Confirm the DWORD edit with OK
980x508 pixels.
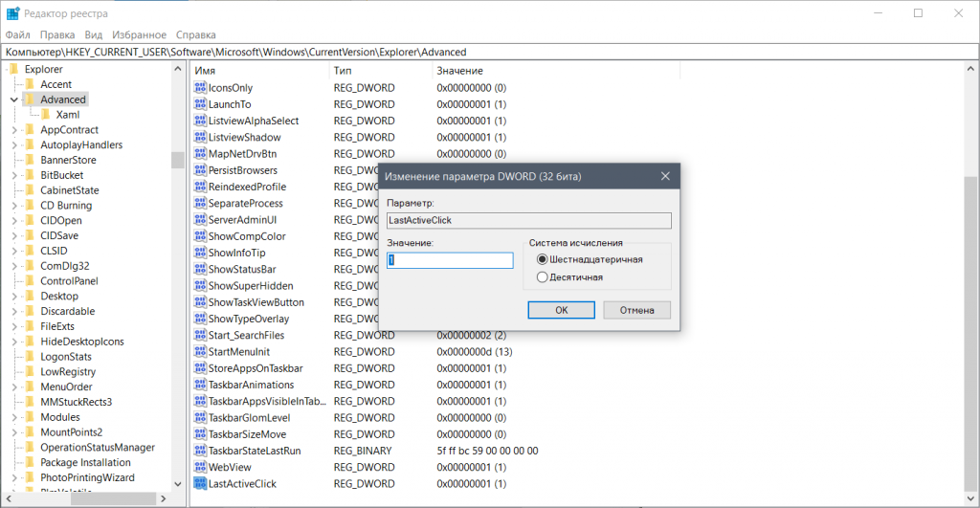561,310
